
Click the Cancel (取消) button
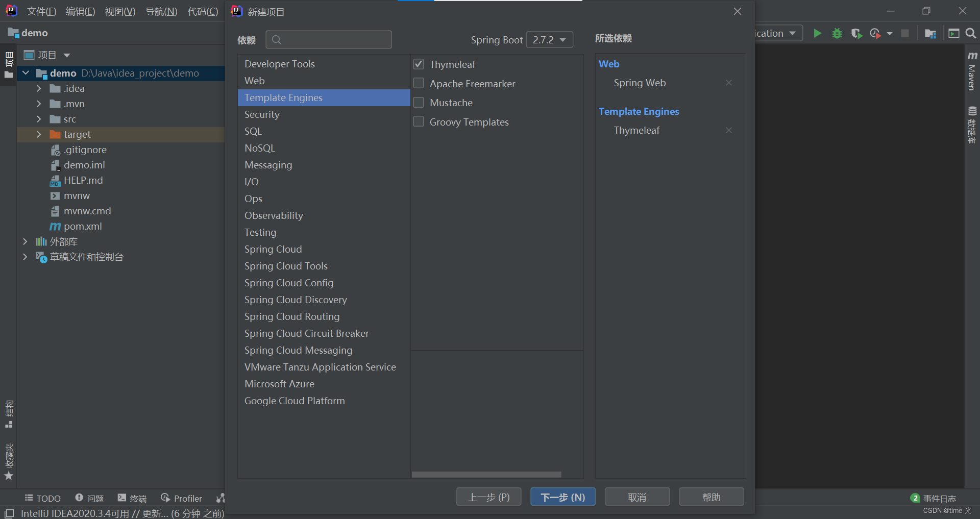(x=637, y=497)
